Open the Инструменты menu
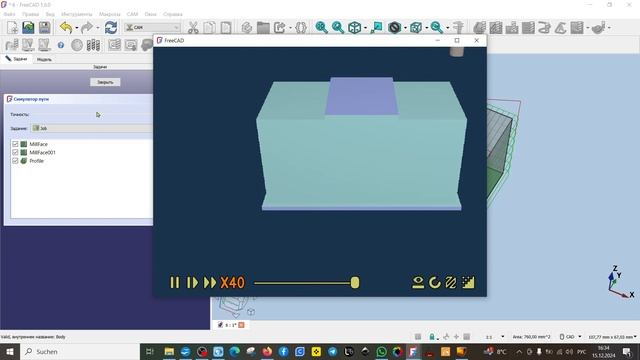The width and height of the screenshot is (640, 360). (x=76, y=14)
